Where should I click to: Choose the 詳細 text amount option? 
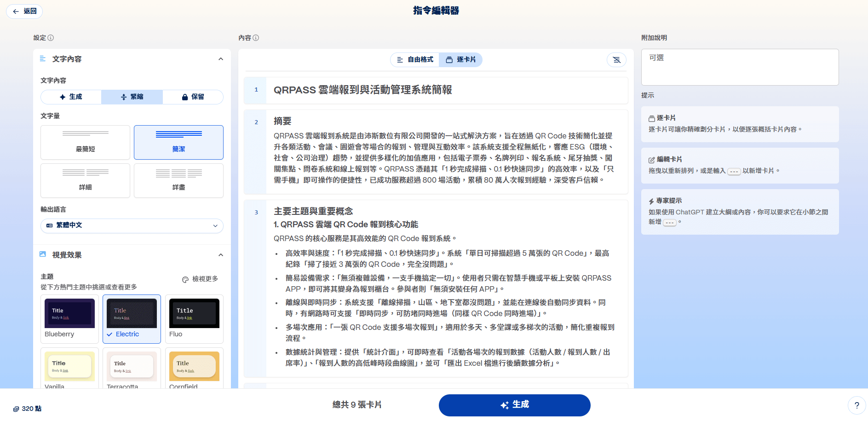pyautogui.click(x=85, y=181)
